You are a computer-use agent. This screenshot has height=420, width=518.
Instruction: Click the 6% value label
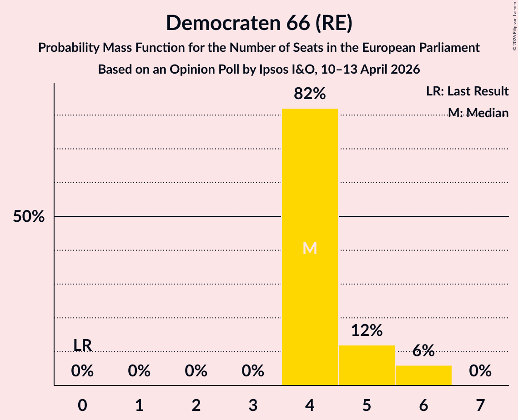(423, 350)
